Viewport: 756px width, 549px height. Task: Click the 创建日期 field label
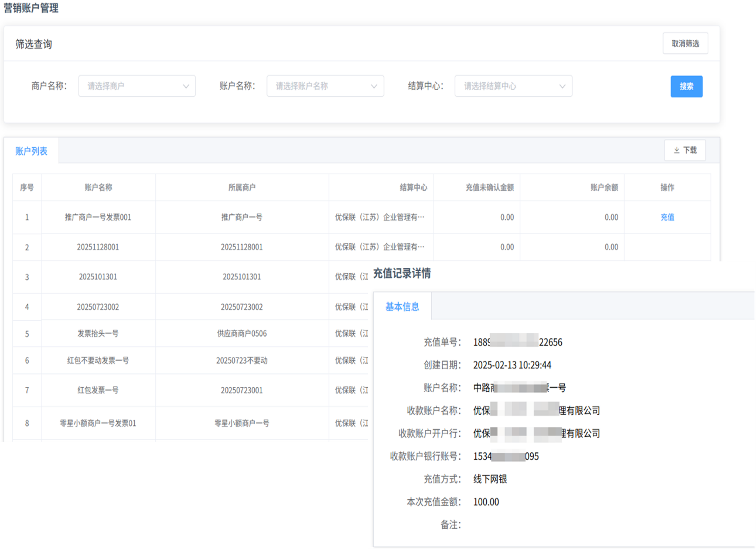[x=442, y=365]
